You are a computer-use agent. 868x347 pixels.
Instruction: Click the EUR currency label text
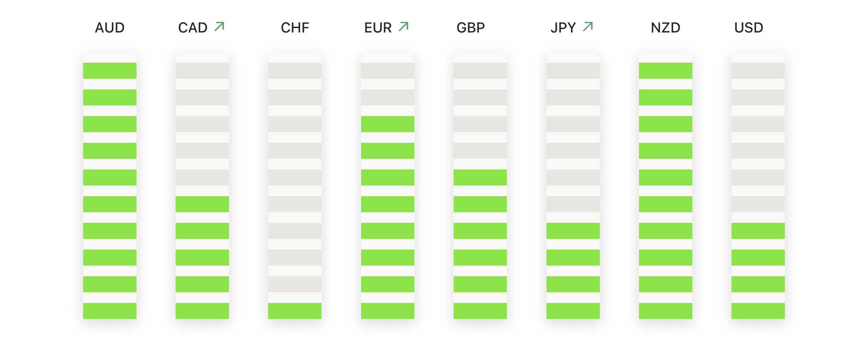click(378, 28)
